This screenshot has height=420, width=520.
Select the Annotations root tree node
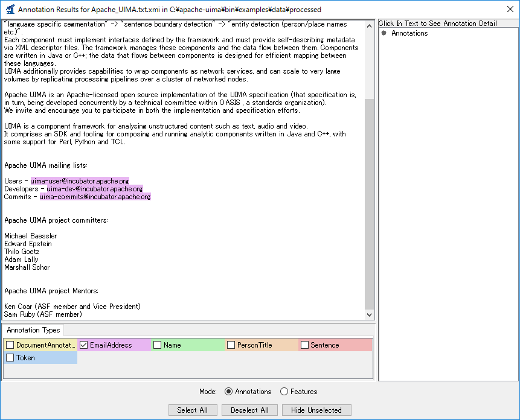click(x=409, y=33)
